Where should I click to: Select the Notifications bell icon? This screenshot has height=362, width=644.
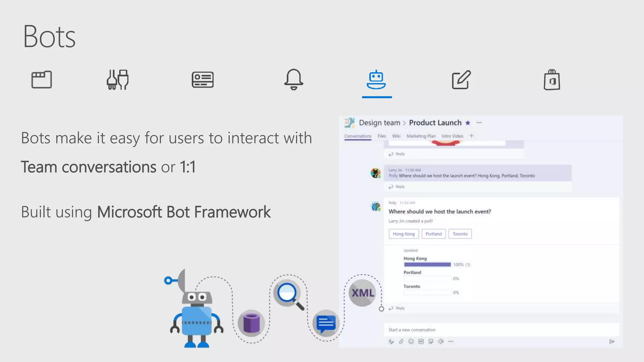tap(294, 79)
